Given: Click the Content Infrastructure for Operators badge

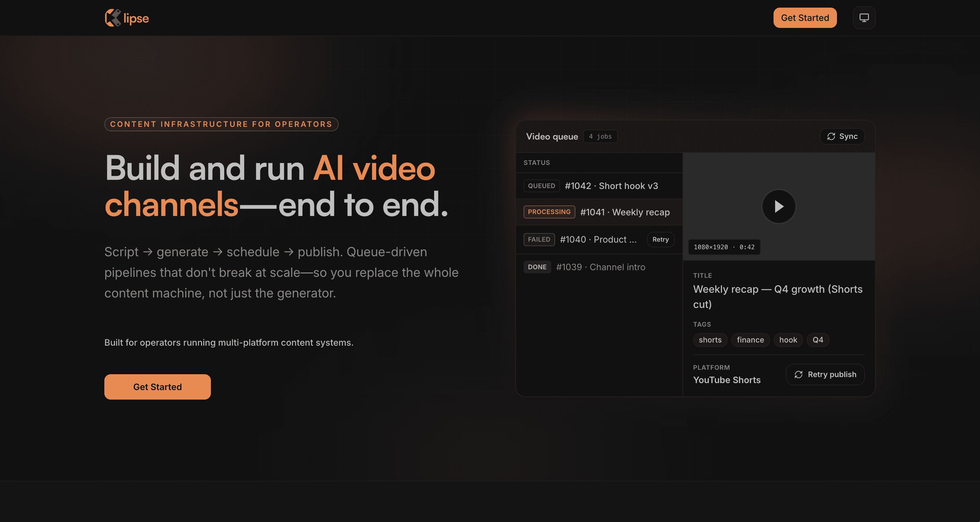Looking at the screenshot, I should click(x=221, y=124).
